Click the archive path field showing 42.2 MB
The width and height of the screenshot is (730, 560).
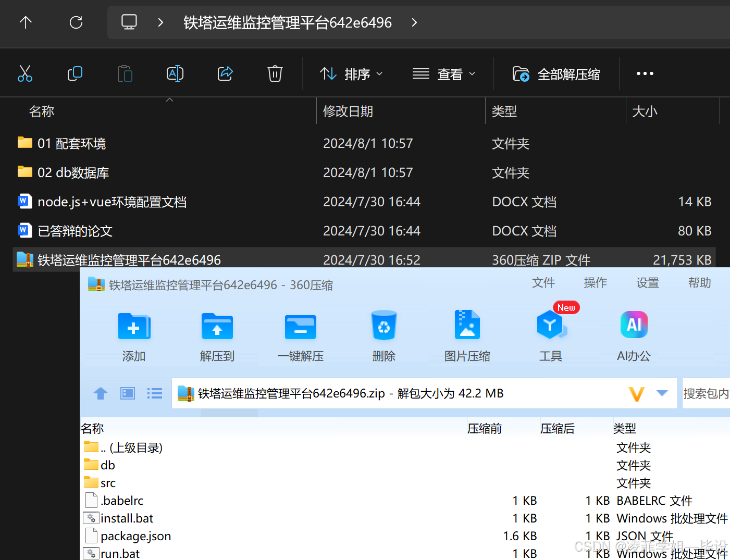[x=425, y=393]
